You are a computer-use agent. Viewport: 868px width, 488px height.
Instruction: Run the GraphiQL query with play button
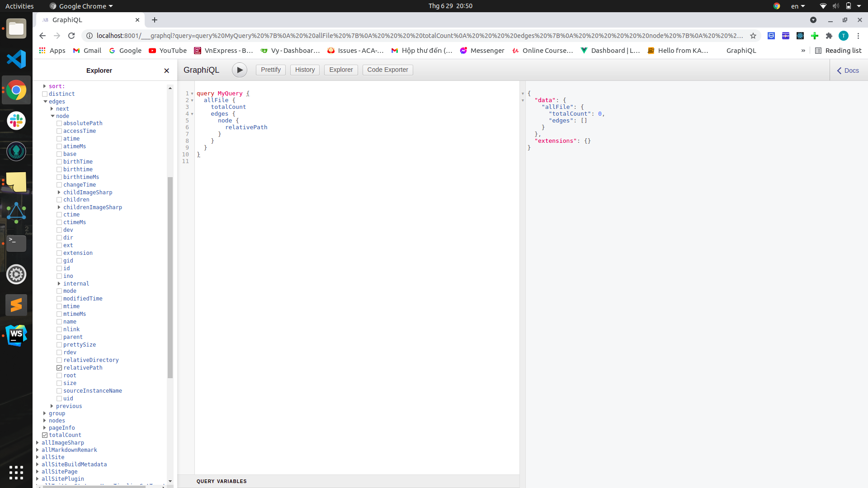click(x=240, y=70)
